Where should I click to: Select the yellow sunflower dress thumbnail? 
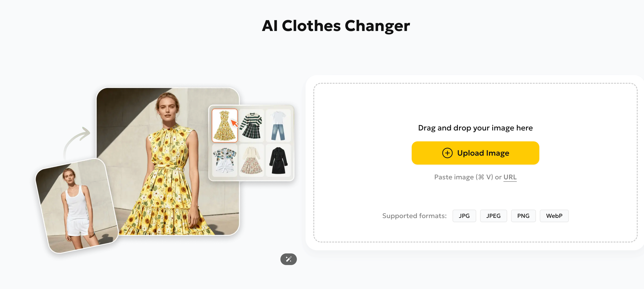[225, 125]
